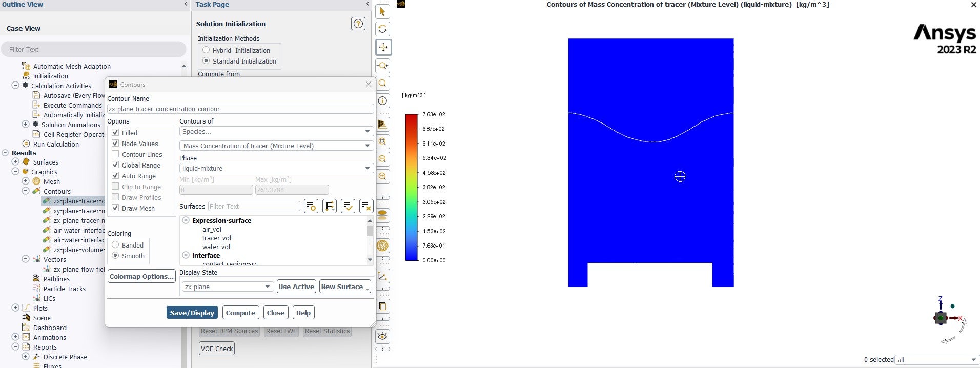Open Solution Initialization help icon
Image resolution: width=980 pixels, height=368 pixels.
pyautogui.click(x=358, y=24)
